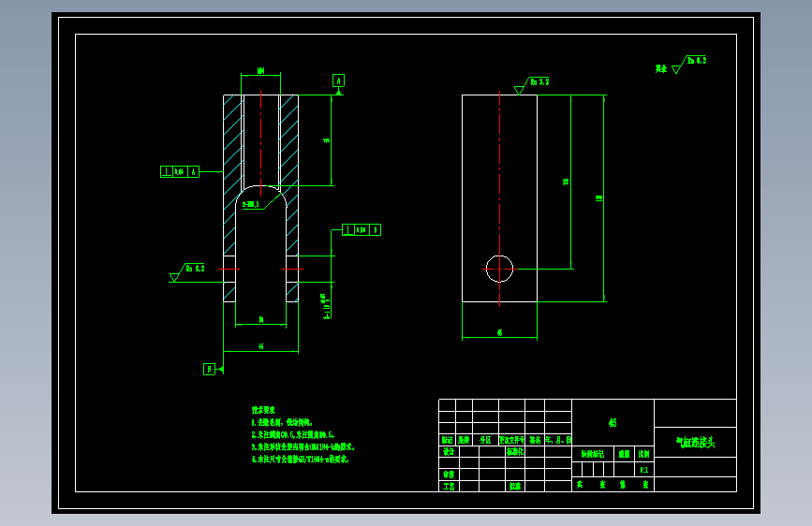Screen dimensions: 812x526
Task: Click the pin hole circle in right view
Action: point(500,269)
